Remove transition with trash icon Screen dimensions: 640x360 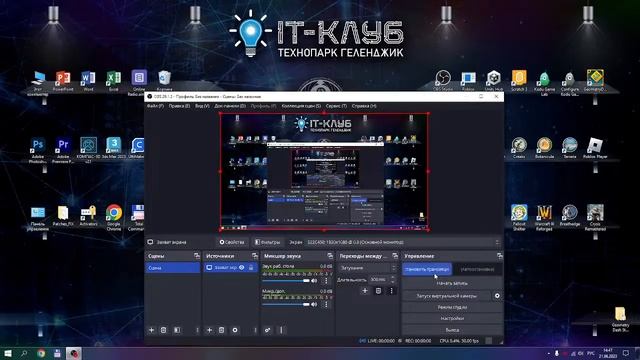pyautogui.click(x=378, y=291)
